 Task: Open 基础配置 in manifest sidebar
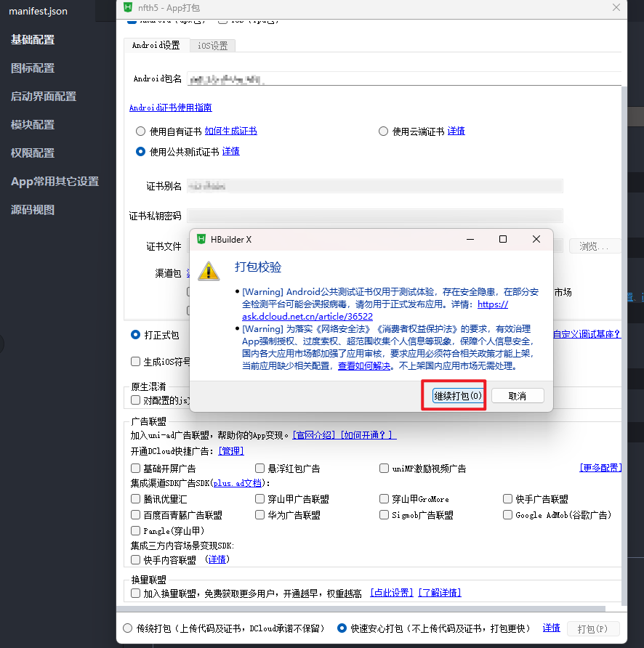(x=33, y=40)
